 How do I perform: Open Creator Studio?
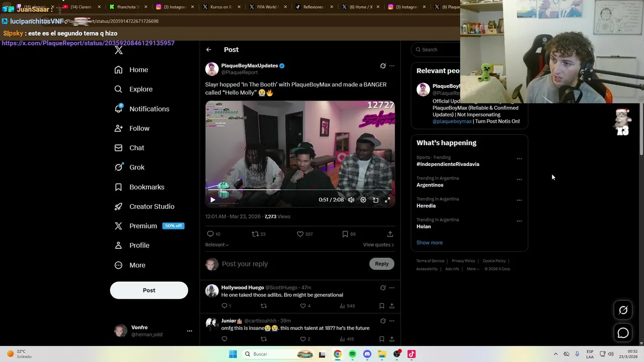pyautogui.click(x=144, y=207)
